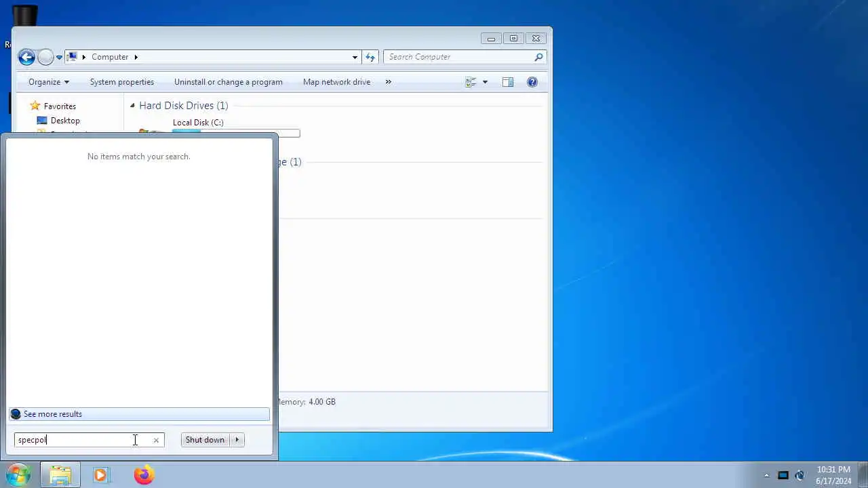The width and height of the screenshot is (868, 488).
Task: Click the Local Disk (C:) usage bar
Action: pyautogui.click(x=236, y=133)
